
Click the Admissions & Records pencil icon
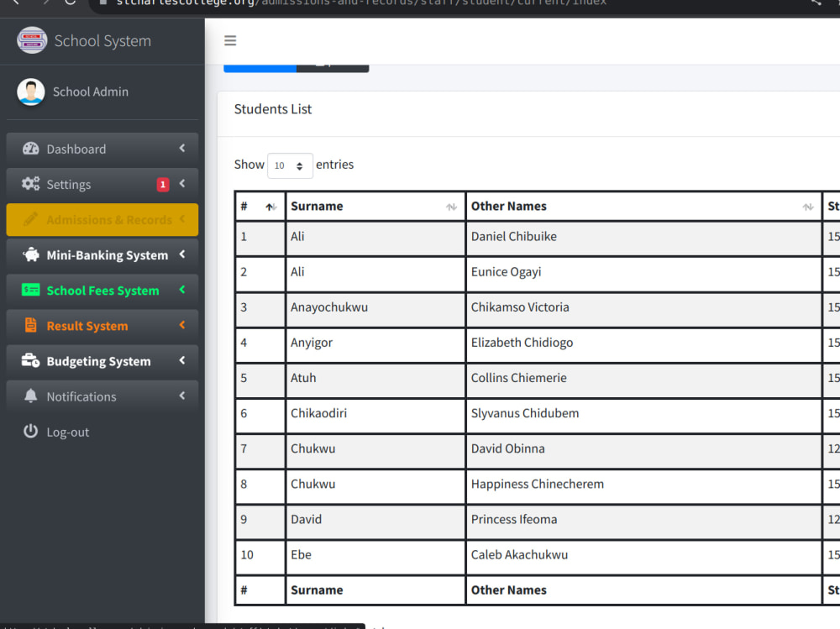[x=30, y=219]
